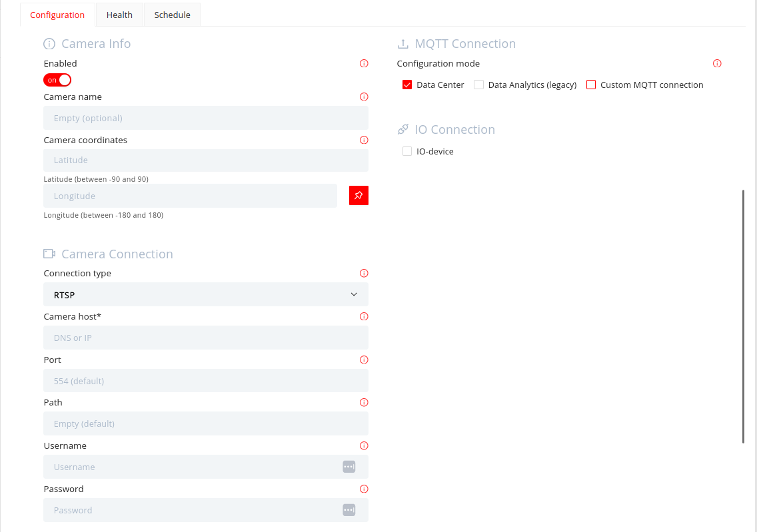The height and width of the screenshot is (532, 757).
Task: Turn off the Enabled camera toggle
Action: (57, 80)
